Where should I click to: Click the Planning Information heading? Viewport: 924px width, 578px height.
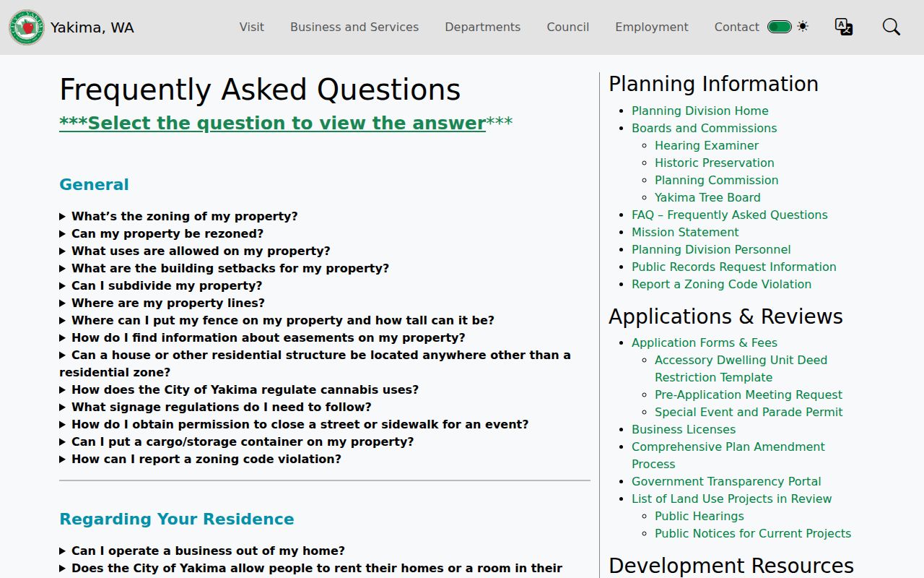click(713, 84)
